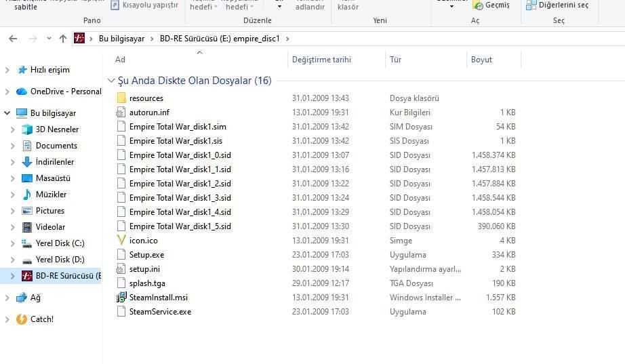Expand the OneDrive - Personal node
Image resolution: width=625 pixels, height=364 pixels.
[x=7, y=92]
